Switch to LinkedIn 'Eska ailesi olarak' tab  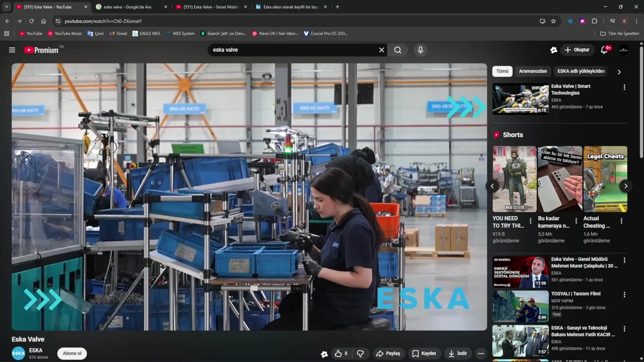coord(291,7)
